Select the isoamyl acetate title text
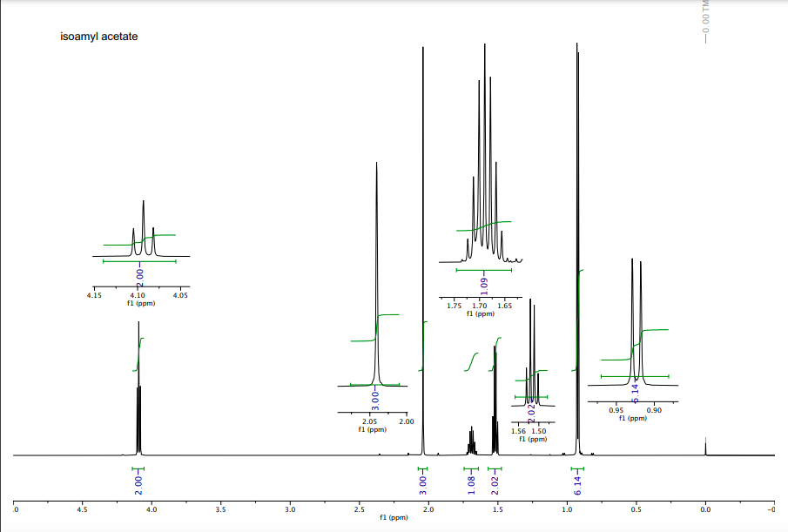The image size is (788, 532). tap(98, 37)
